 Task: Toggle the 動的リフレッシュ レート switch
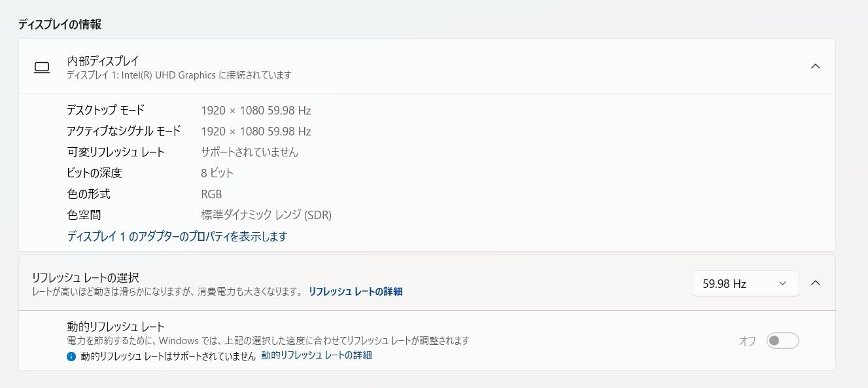782,341
